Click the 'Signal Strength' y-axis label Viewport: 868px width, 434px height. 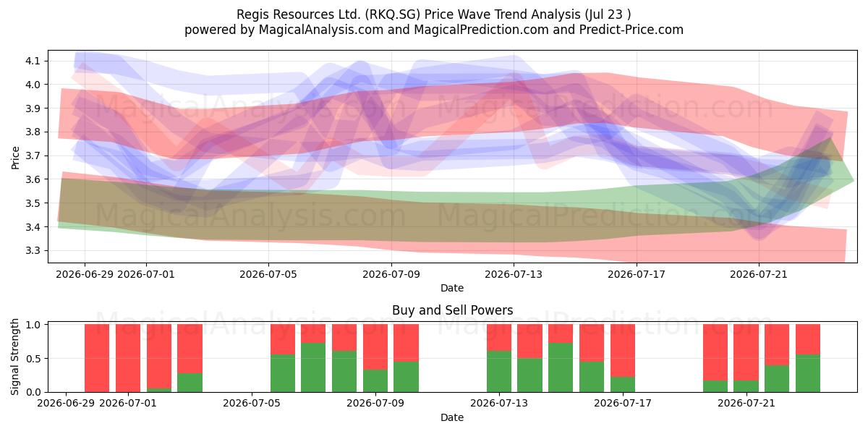tap(16, 357)
